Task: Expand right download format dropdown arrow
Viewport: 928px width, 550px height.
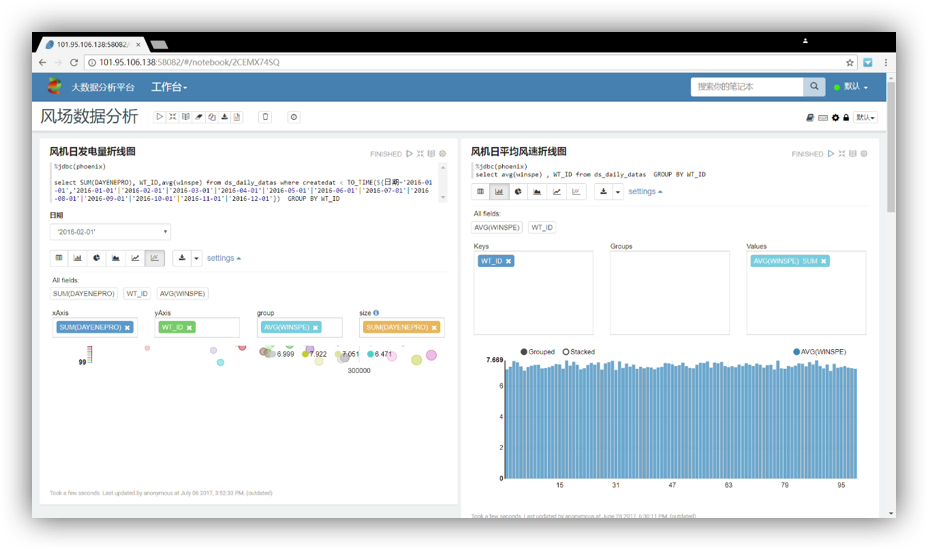Action: (618, 192)
